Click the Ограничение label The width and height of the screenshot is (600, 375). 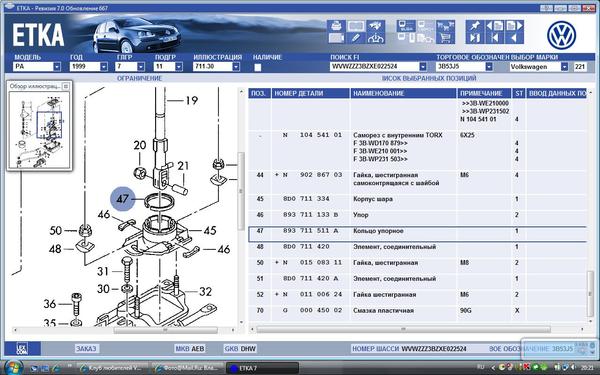coord(140,78)
